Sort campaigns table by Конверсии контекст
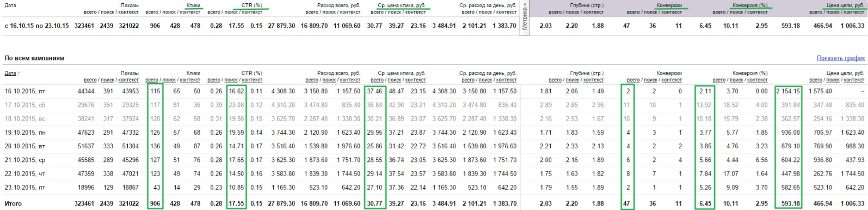868x210 pixels. coord(672,80)
